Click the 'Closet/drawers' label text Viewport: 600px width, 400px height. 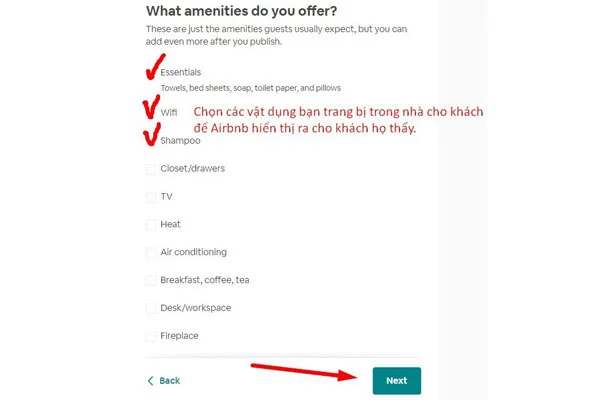pyautogui.click(x=192, y=168)
